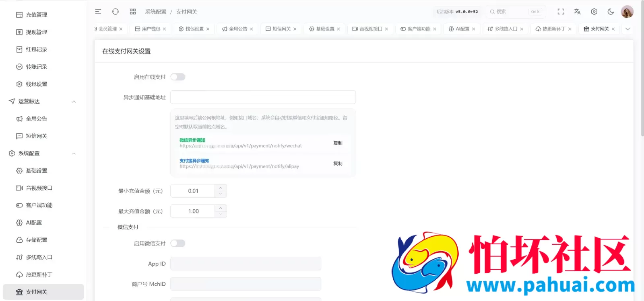
Task: Open 客户端功能 in the sidebar
Action: click(x=43, y=205)
